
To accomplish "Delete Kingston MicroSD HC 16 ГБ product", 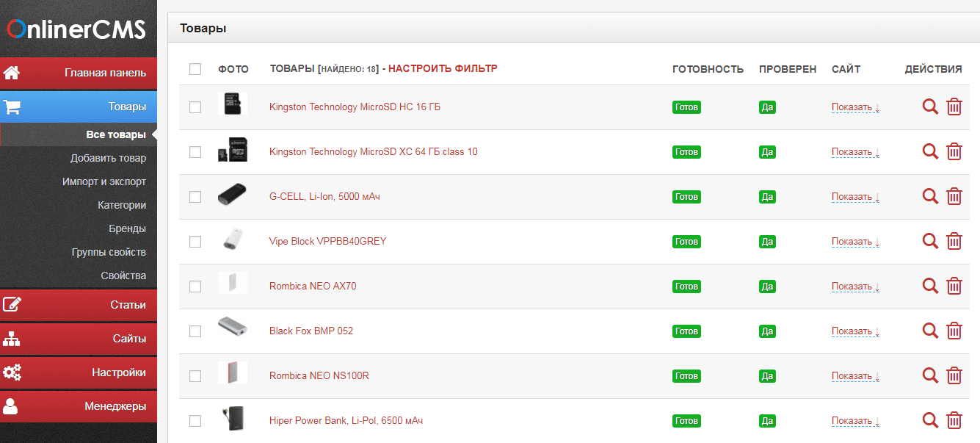I will [x=954, y=107].
